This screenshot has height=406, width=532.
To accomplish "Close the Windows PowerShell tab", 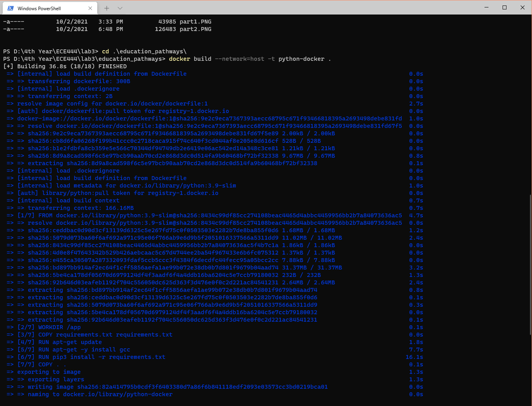I will point(90,8).
